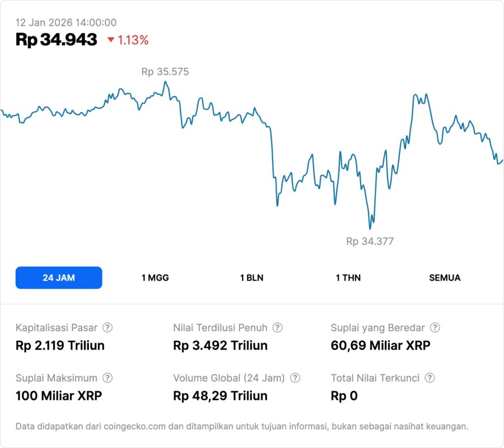Click the current price Rp 34.943
The image size is (504, 448).
click(x=57, y=40)
